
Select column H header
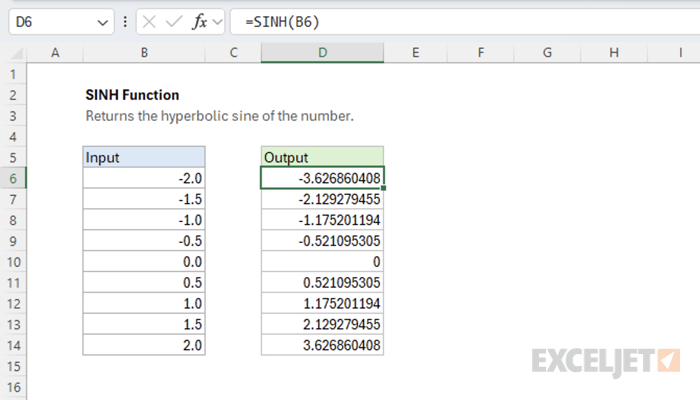tap(614, 53)
